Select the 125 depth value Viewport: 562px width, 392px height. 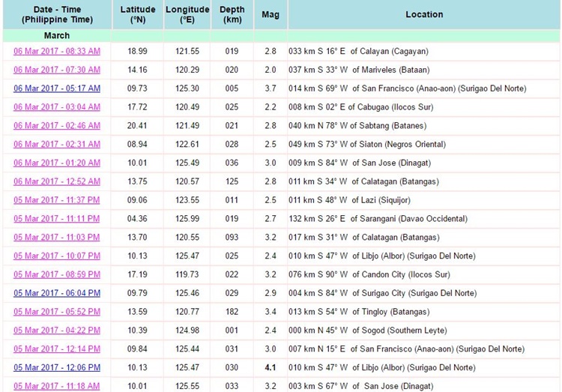click(x=232, y=181)
